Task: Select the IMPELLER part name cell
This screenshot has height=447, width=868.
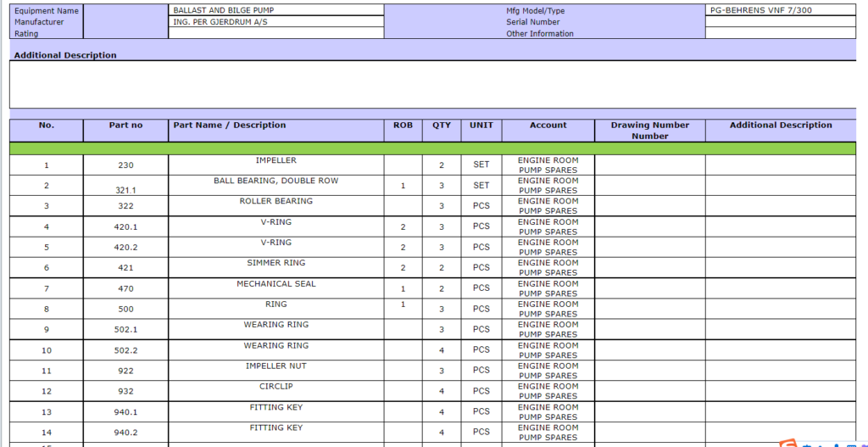Action: [x=276, y=165]
